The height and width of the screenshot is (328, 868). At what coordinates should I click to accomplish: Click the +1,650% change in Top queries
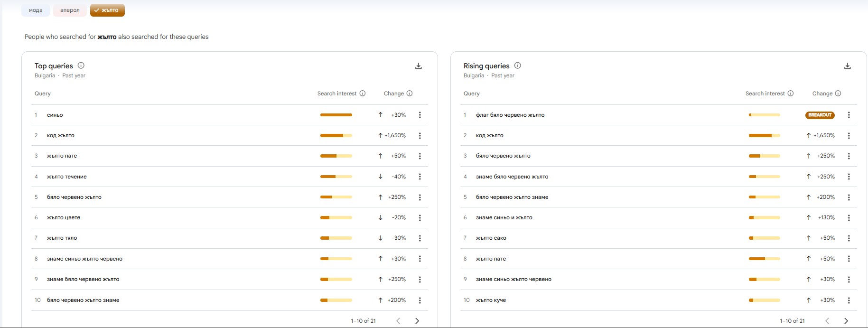click(x=395, y=136)
